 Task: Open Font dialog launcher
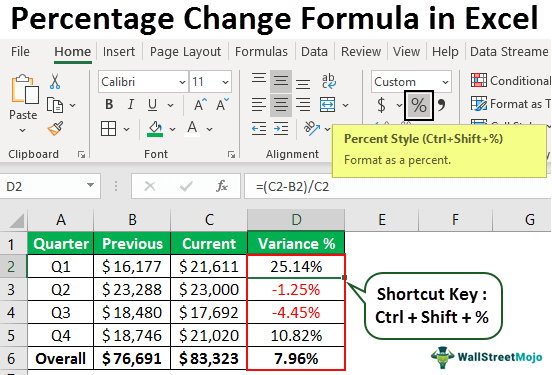(x=231, y=154)
